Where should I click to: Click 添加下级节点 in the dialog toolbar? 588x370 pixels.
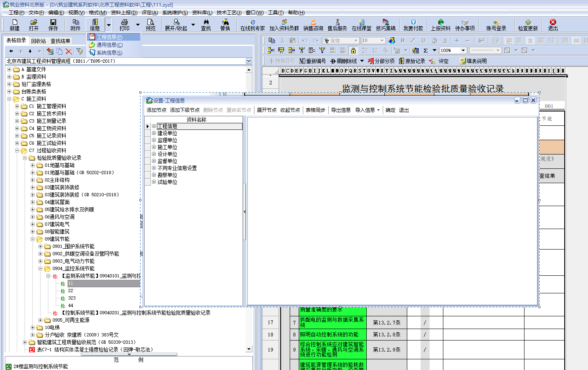[185, 110]
